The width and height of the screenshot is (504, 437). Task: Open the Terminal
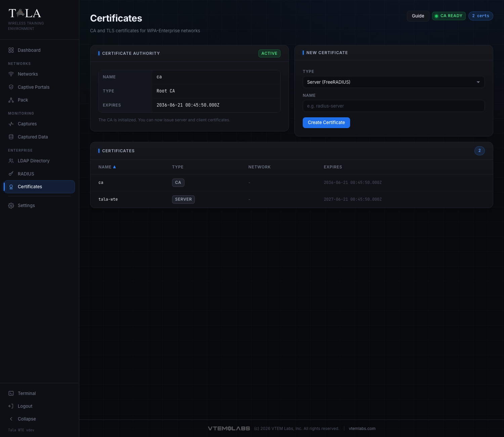[39, 393]
